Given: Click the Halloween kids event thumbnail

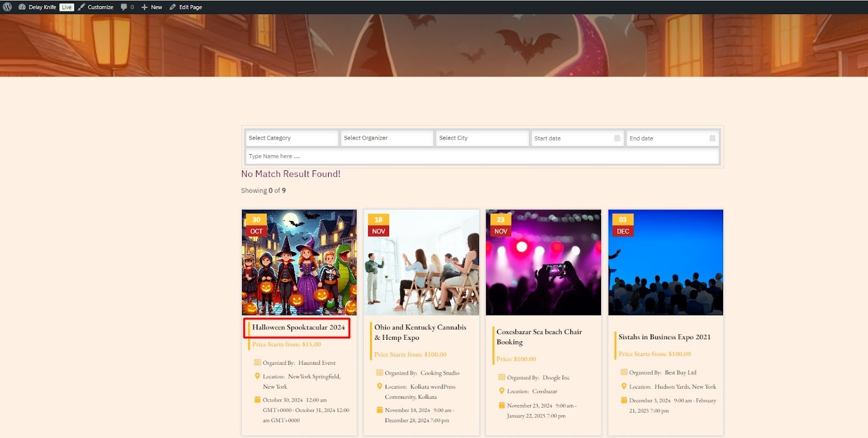Looking at the screenshot, I should tap(299, 263).
